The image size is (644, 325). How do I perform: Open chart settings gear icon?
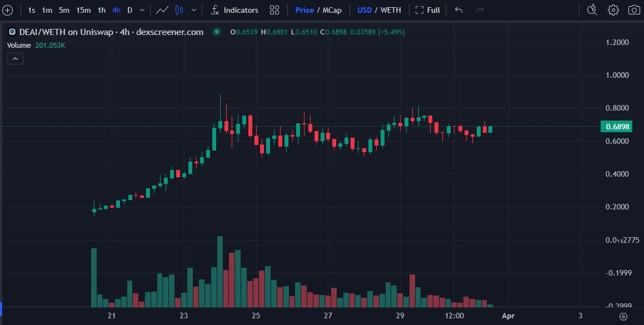pyautogui.click(x=613, y=10)
